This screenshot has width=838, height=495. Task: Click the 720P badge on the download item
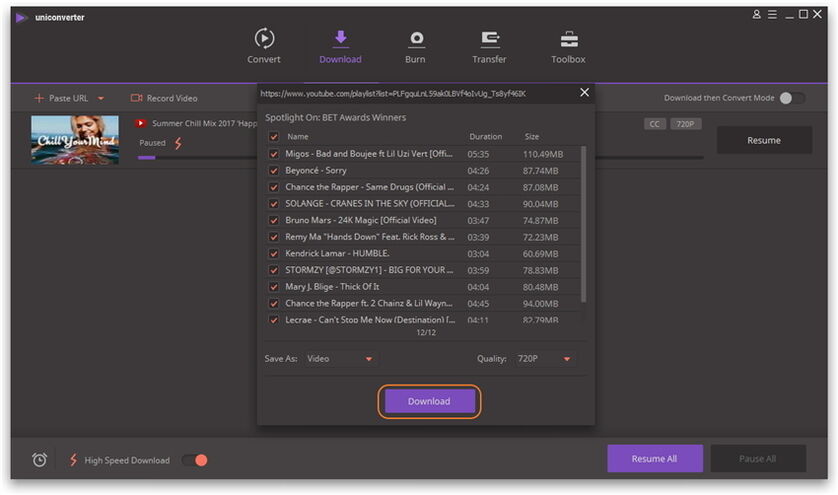[685, 124]
